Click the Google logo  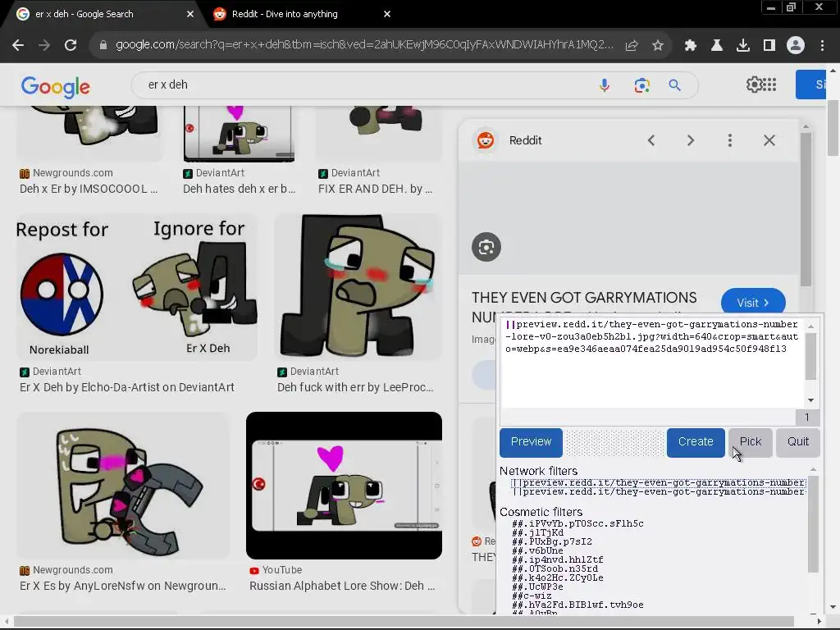tap(56, 87)
